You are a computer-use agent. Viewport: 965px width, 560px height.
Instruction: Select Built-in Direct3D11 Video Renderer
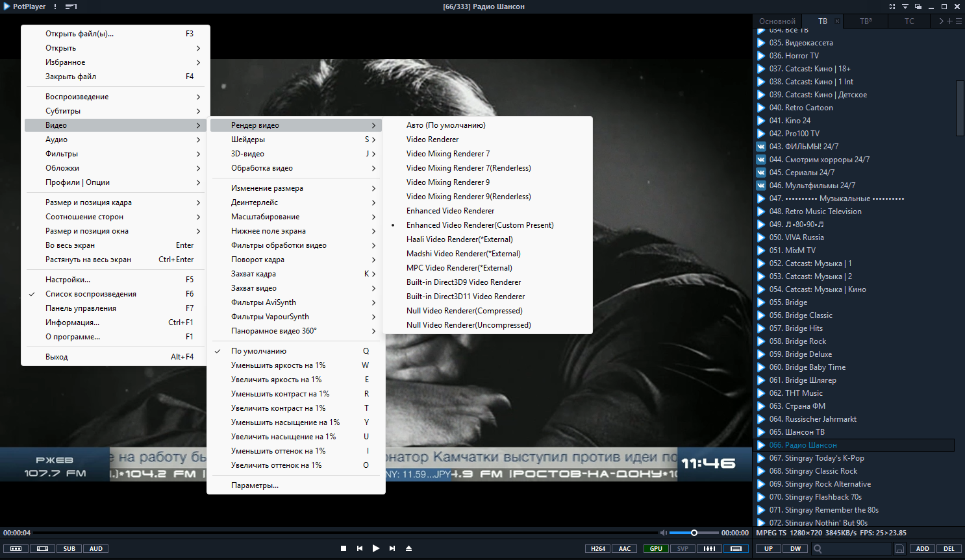pyautogui.click(x=488, y=297)
